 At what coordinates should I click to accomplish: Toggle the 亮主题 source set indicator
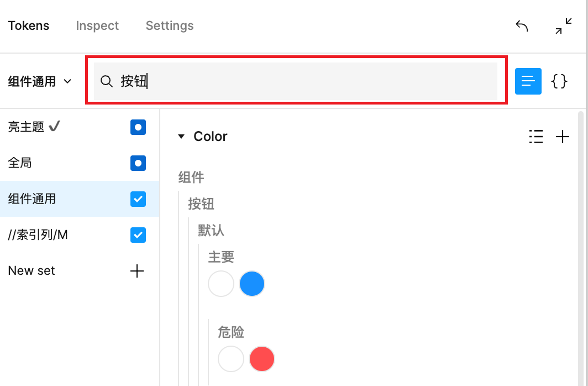click(138, 127)
